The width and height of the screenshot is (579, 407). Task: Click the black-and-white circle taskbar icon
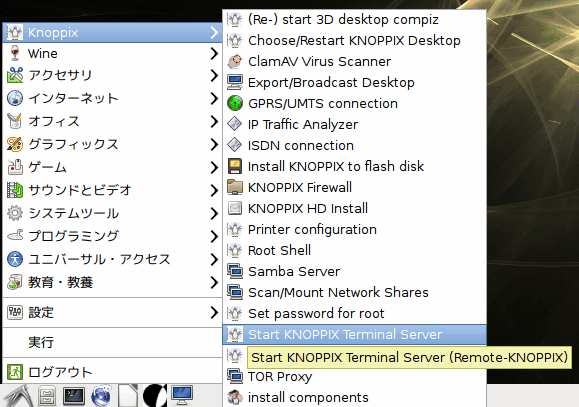click(155, 396)
